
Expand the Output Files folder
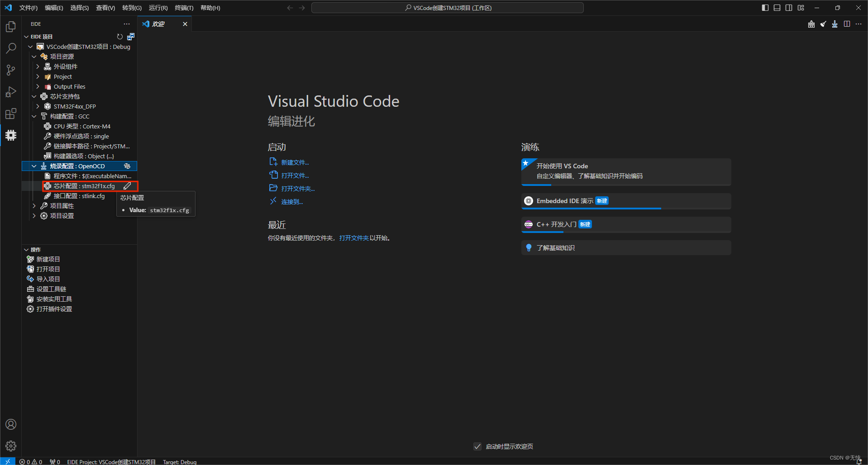[38, 86]
